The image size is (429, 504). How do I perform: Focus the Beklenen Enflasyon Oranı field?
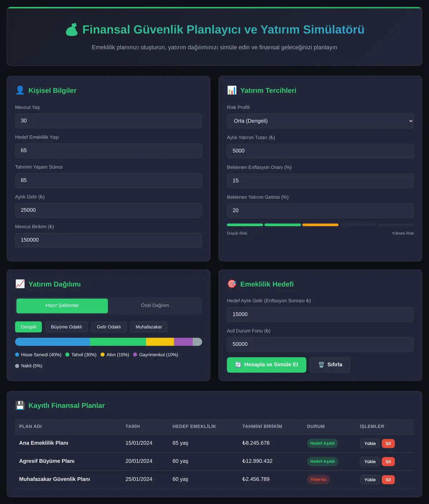click(x=320, y=181)
